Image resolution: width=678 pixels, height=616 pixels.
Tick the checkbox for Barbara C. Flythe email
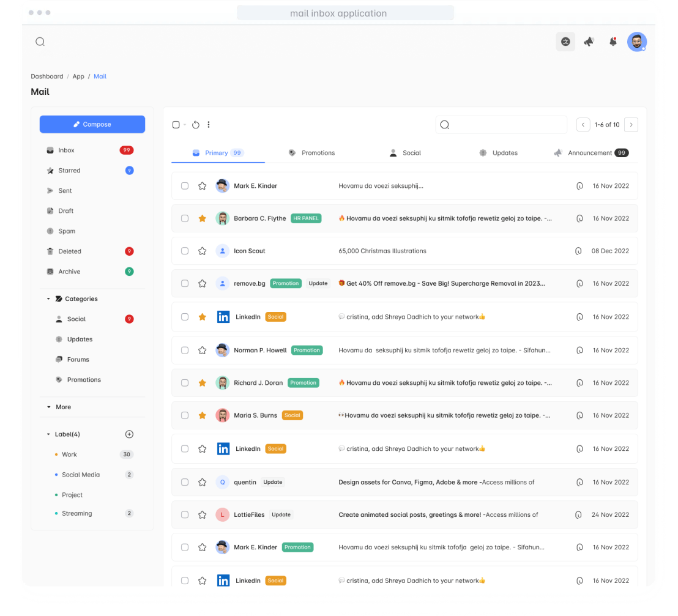185,218
